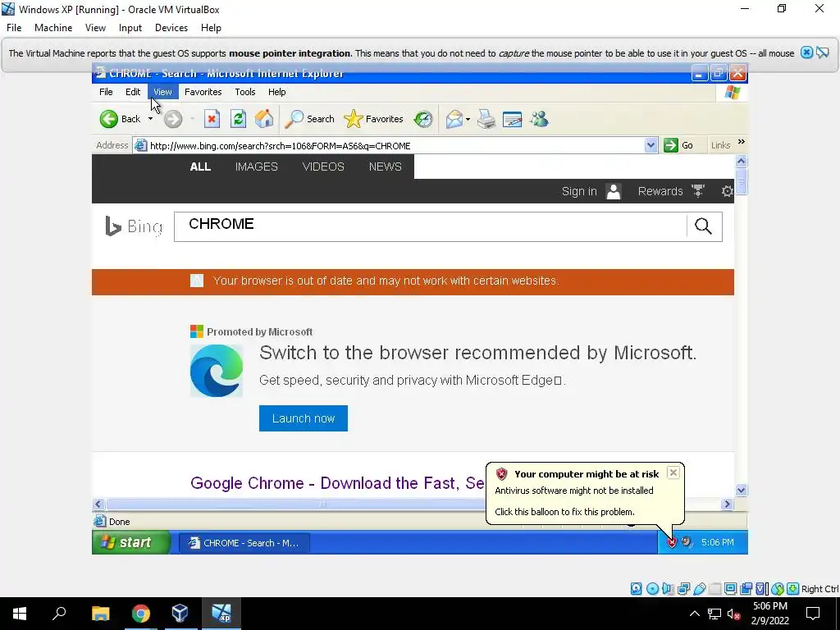Click VirtualBox network status icon

[683, 589]
